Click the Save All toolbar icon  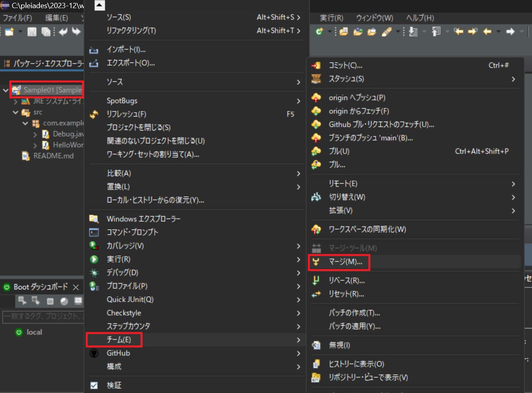click(46, 32)
